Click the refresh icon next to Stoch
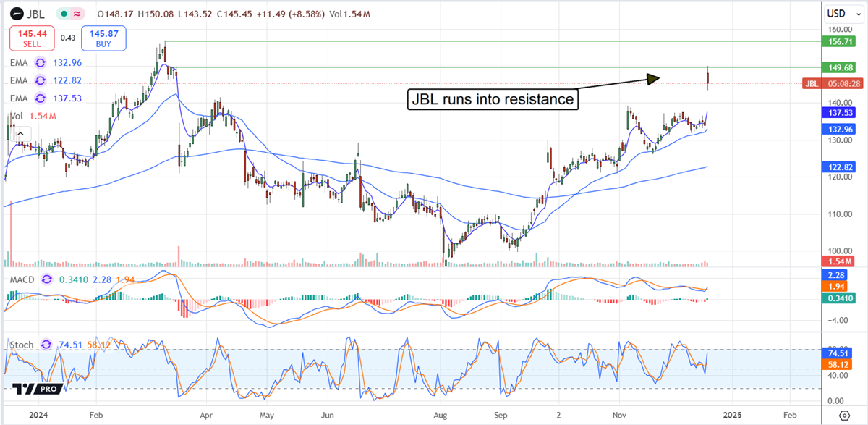Screen dimensions: 868x425 pos(47,345)
